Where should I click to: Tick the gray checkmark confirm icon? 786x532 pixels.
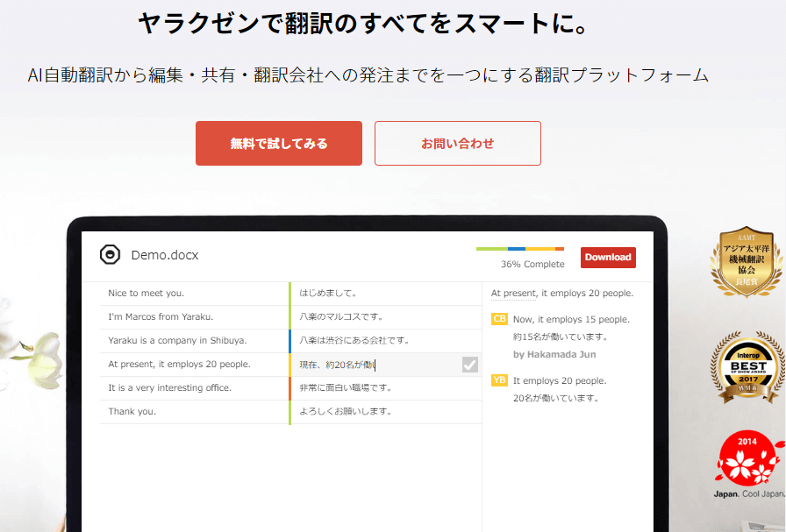[x=469, y=365]
